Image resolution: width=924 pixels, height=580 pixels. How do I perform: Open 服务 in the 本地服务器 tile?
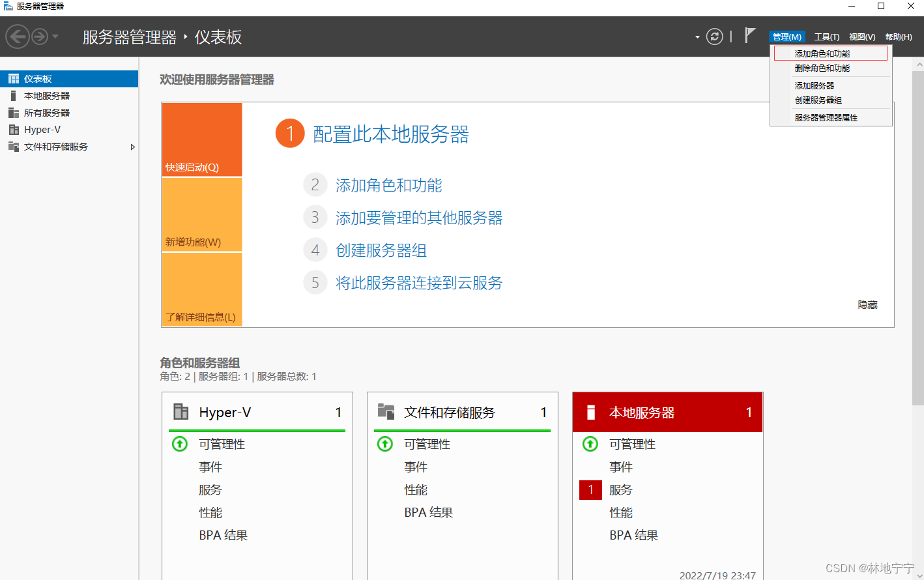621,489
